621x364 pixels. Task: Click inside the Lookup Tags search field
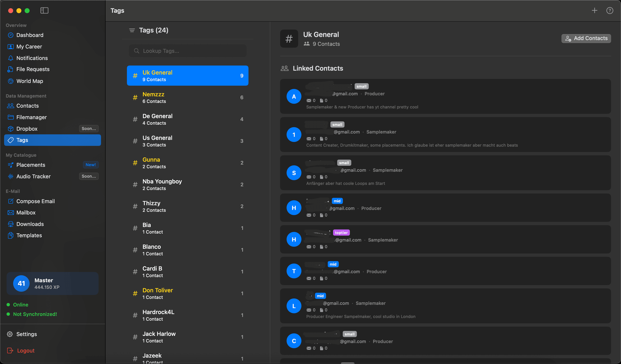(188, 51)
